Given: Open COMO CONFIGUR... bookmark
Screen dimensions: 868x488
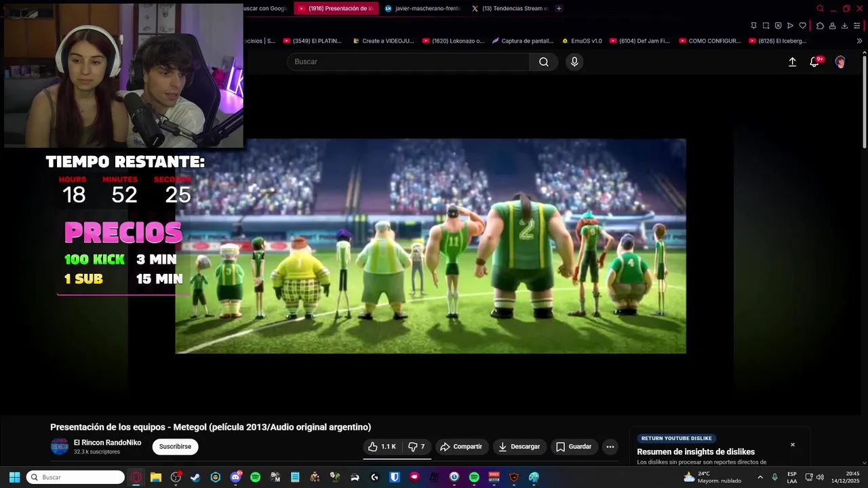Looking at the screenshot, I should 710,41.
